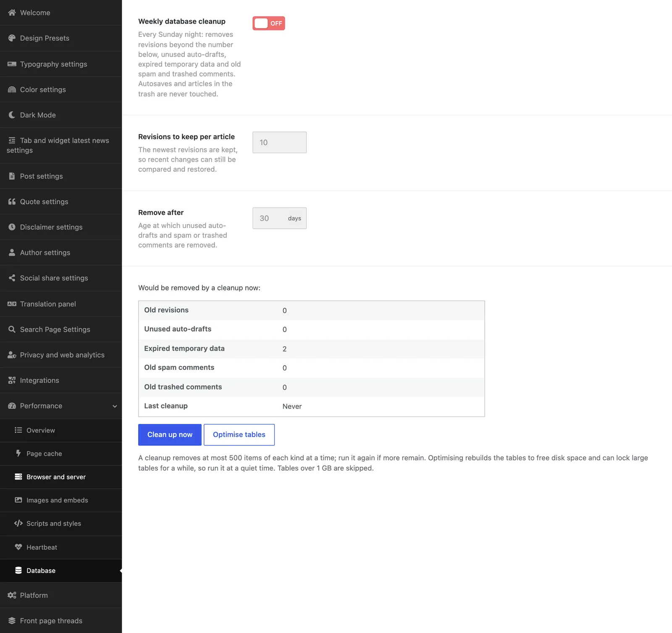Click the Clean up now button

pos(170,435)
